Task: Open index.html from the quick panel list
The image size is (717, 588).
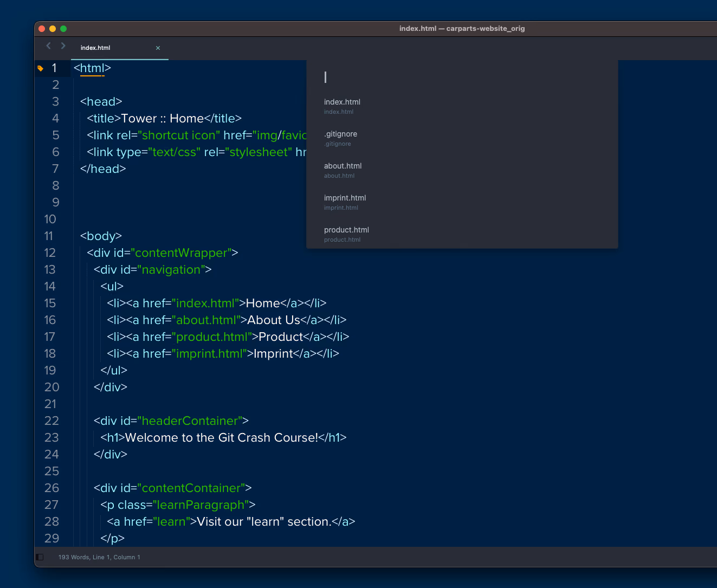Action: click(462, 106)
